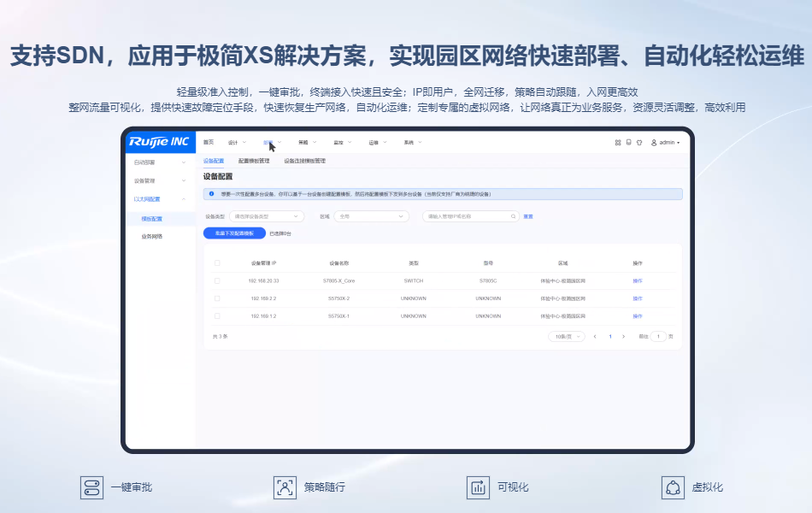This screenshot has width=812, height=513.
Task: Click the 一键审批 feature icon
Action: (91, 487)
